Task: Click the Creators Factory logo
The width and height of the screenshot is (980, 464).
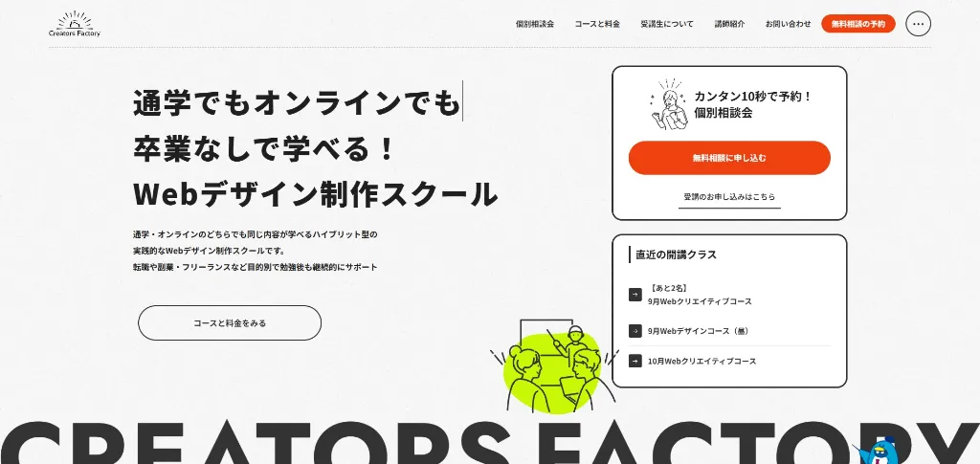Action: [75, 24]
